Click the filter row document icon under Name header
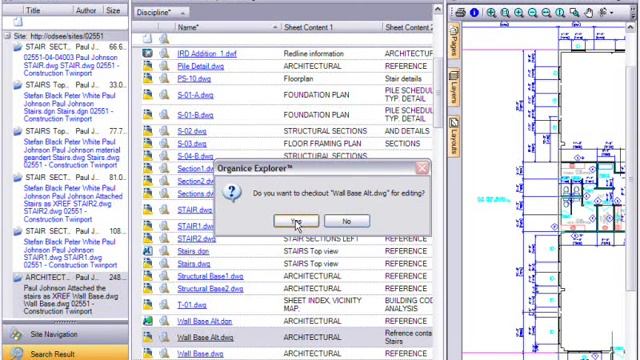Screen dimensions: 640x360 click(x=147, y=39)
